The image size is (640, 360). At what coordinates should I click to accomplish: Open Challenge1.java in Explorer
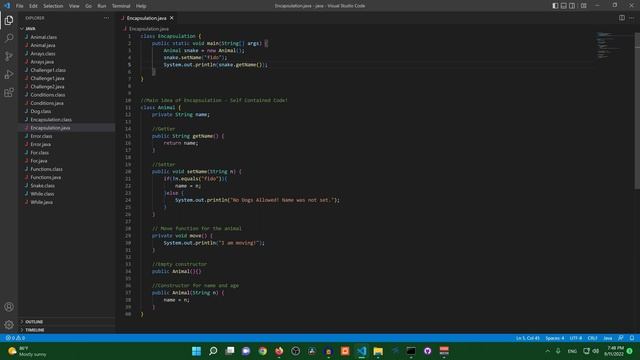click(47, 78)
